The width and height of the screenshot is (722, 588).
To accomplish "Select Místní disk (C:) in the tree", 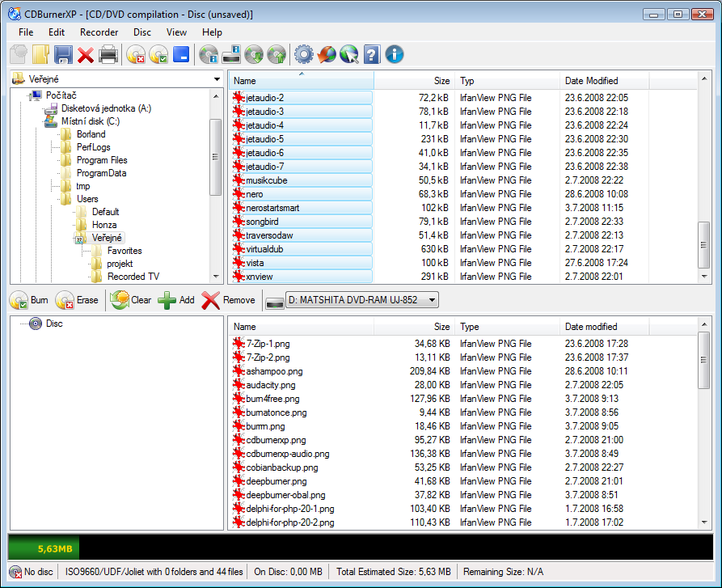I will click(x=91, y=121).
